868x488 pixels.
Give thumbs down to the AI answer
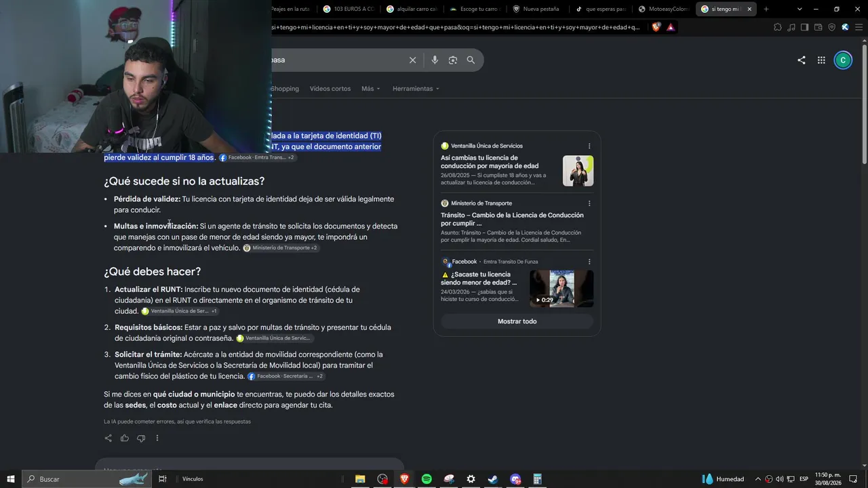pos(141,438)
